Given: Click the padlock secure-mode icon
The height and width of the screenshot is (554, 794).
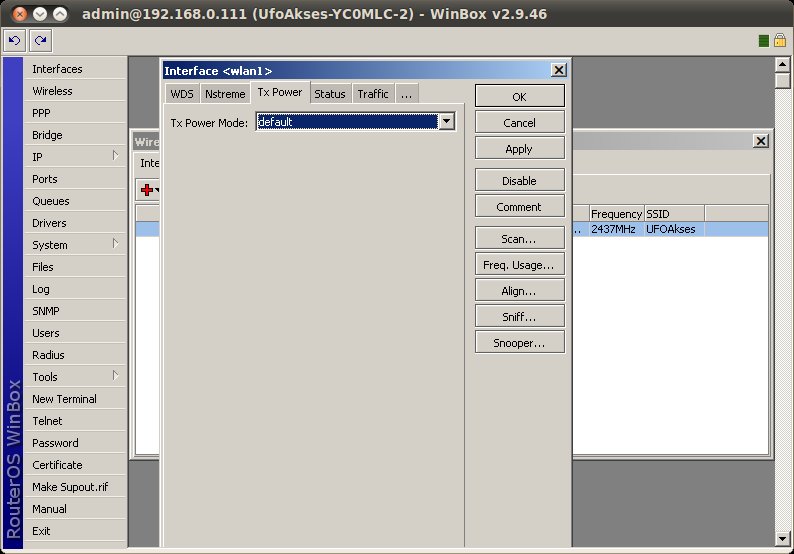Looking at the screenshot, I should [780, 40].
